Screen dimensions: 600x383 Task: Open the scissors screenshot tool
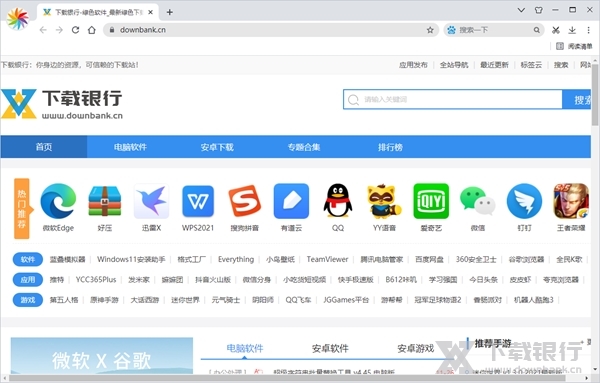(556, 30)
